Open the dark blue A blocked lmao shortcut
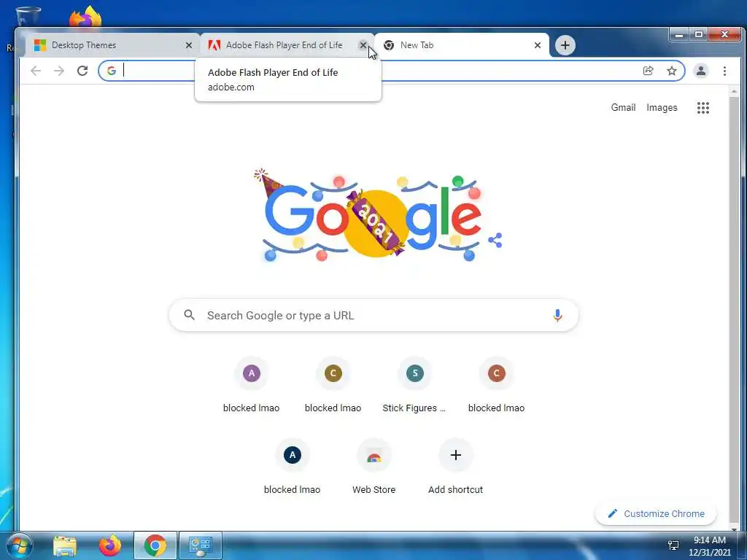The height and width of the screenshot is (560, 747). tap(293, 467)
